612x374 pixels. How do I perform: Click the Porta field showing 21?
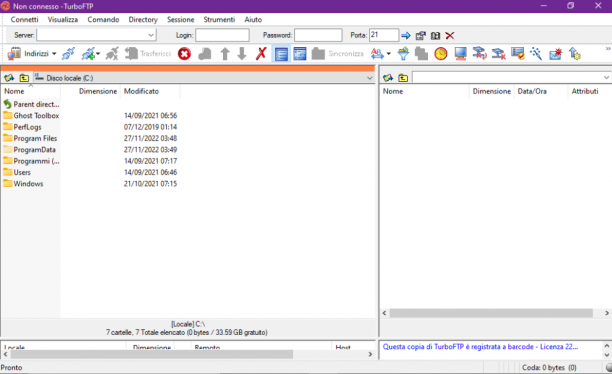click(384, 35)
